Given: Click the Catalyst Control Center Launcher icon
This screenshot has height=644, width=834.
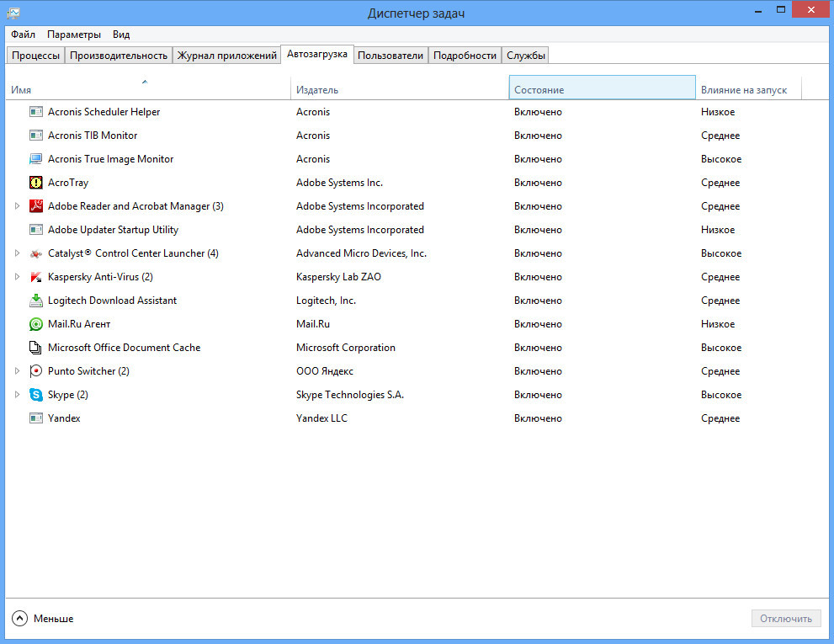Looking at the screenshot, I should 36,253.
